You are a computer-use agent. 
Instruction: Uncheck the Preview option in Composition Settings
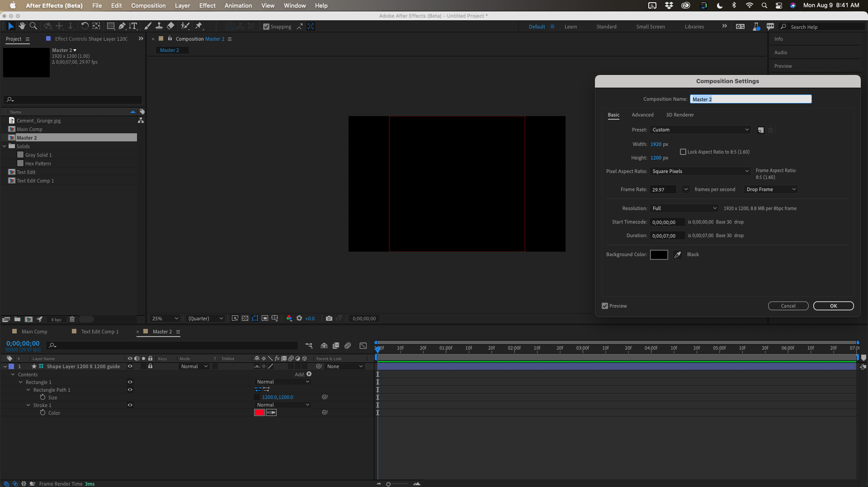click(x=604, y=306)
